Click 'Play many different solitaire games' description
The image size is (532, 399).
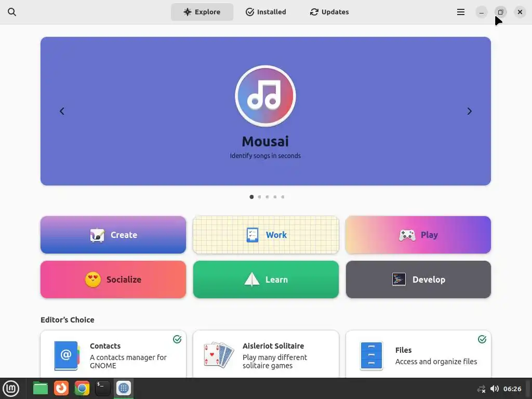[275, 362]
